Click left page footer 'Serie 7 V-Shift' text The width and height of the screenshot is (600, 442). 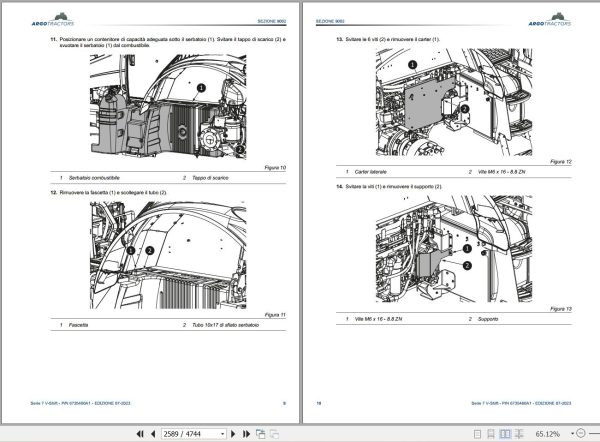click(80, 403)
